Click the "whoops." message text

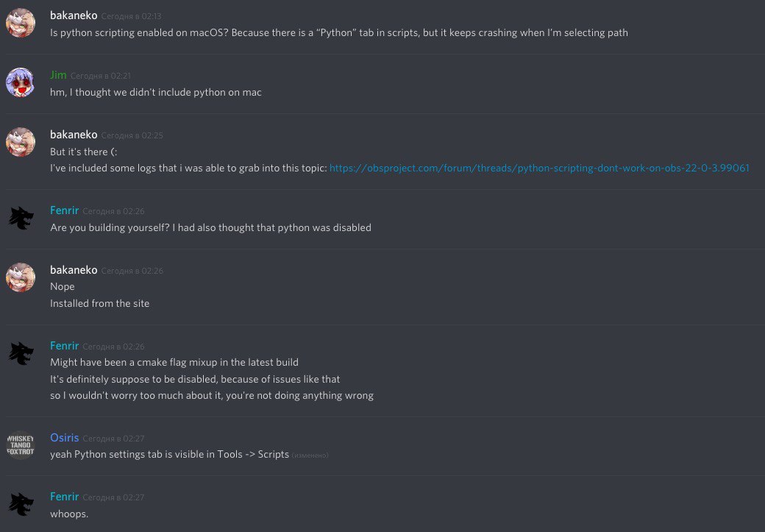69,514
